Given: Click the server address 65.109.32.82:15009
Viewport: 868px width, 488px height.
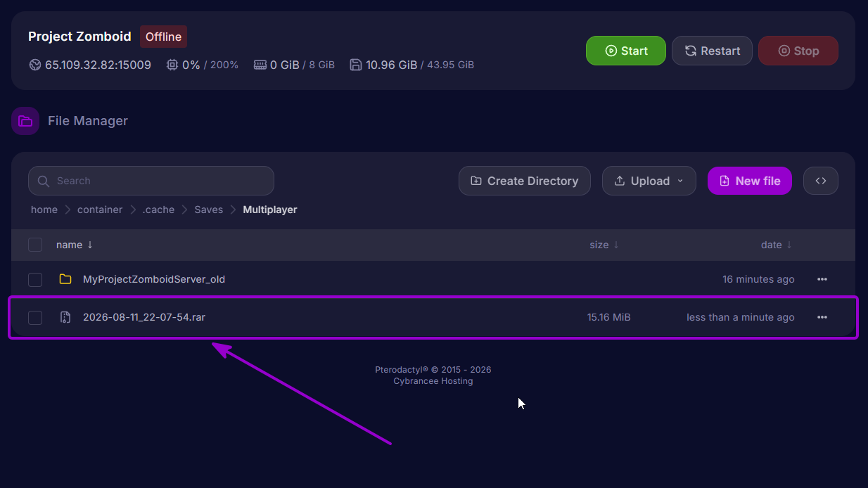Looking at the screenshot, I should 98,65.
